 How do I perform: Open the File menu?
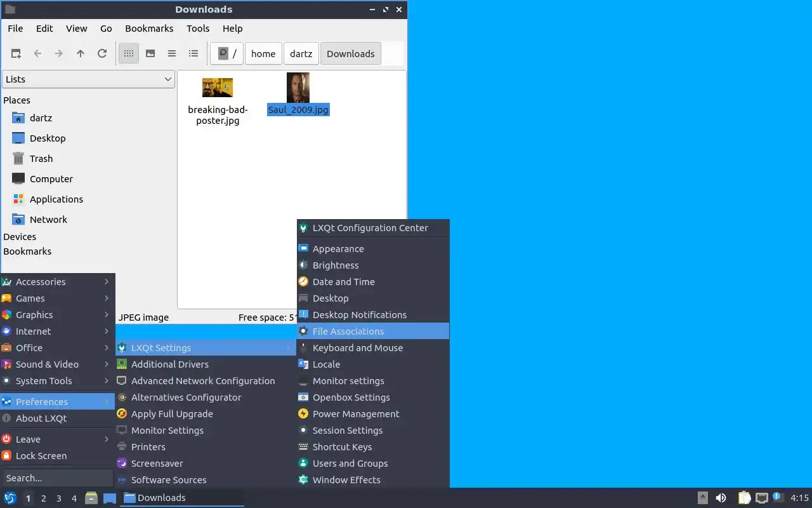[15, 29]
